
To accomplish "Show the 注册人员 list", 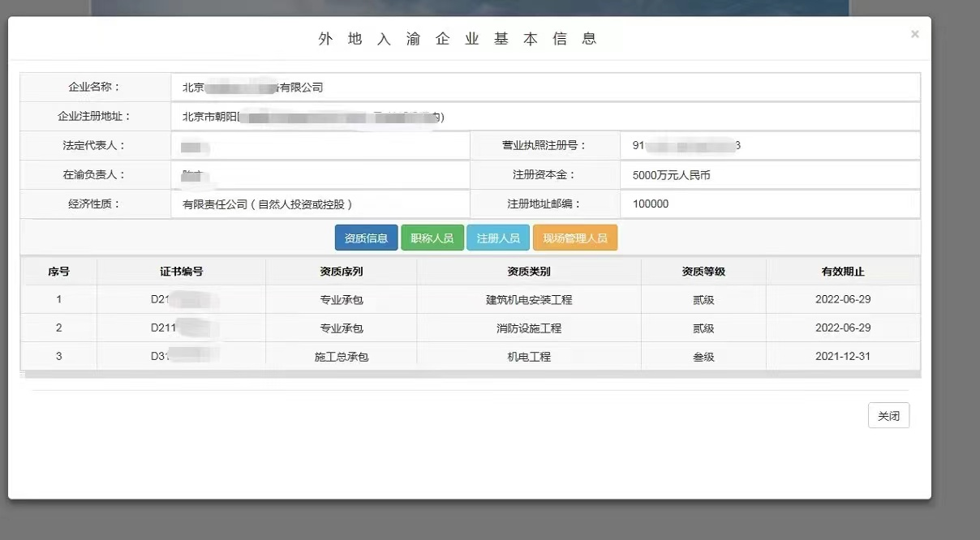I will (x=497, y=237).
